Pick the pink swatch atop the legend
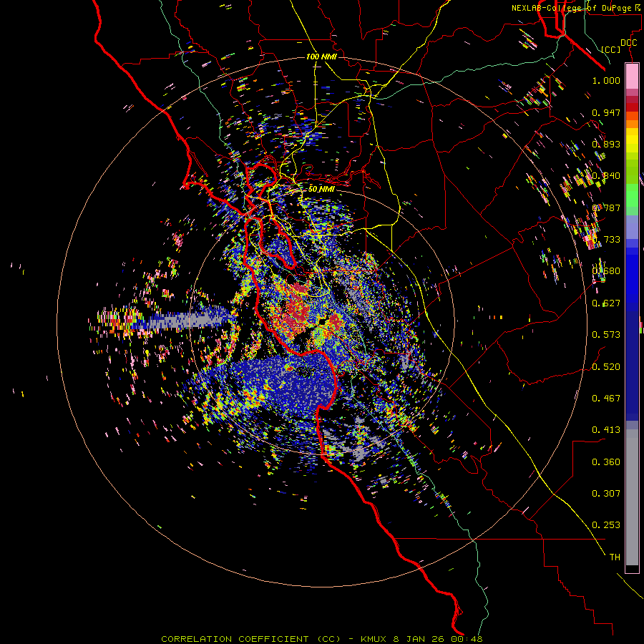Image resolution: width=644 pixels, height=644 pixels. coord(632,77)
